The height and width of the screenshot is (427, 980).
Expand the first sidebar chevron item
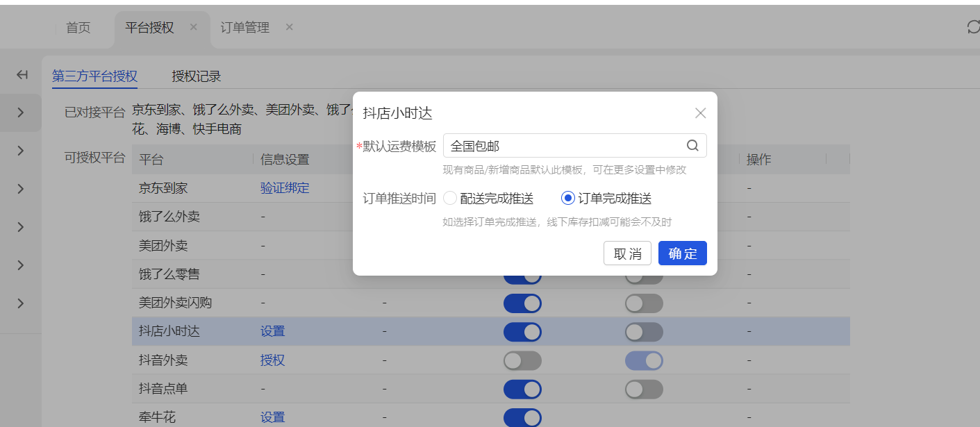(x=21, y=112)
